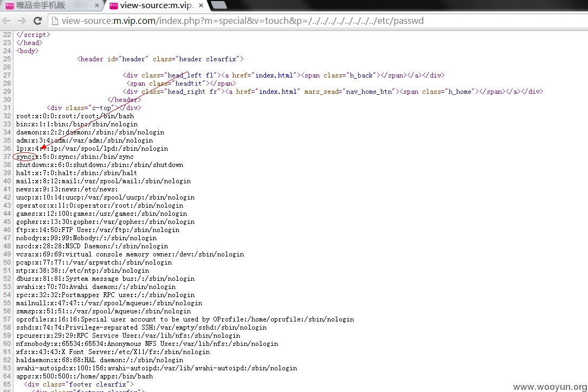Click the daemon:x:2:2 line
The height and width of the screenshot is (392, 588).
(90, 132)
